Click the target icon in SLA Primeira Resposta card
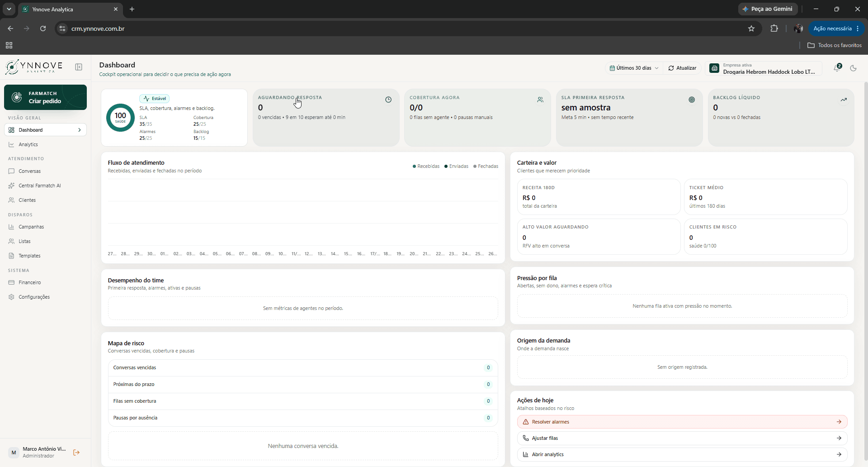This screenshot has width=868, height=467. click(x=692, y=100)
